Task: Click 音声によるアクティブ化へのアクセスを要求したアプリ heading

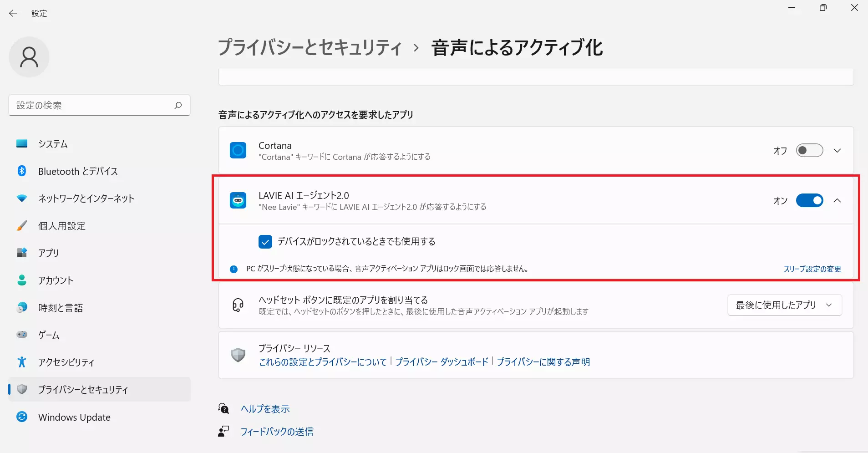Action: tap(316, 115)
